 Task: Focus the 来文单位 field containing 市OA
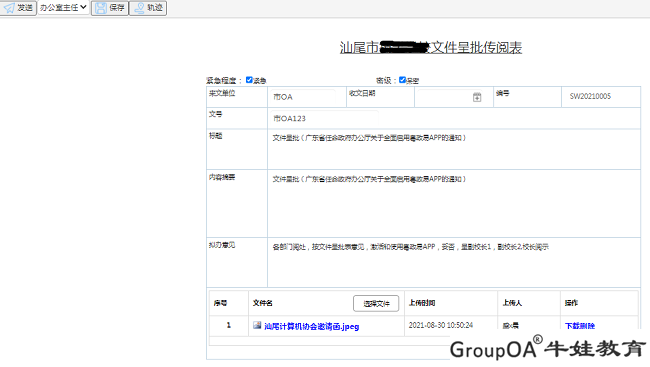(x=303, y=97)
